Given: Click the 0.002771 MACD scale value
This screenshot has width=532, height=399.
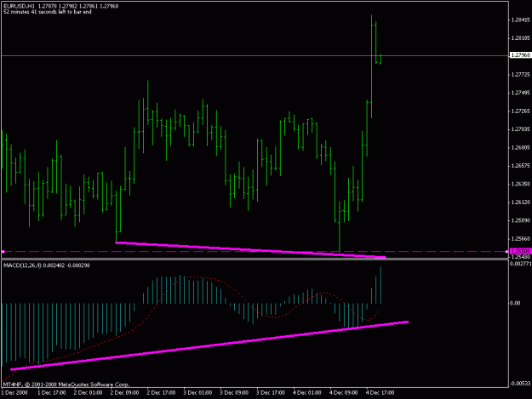Looking at the screenshot, I should pyautogui.click(x=521, y=264).
